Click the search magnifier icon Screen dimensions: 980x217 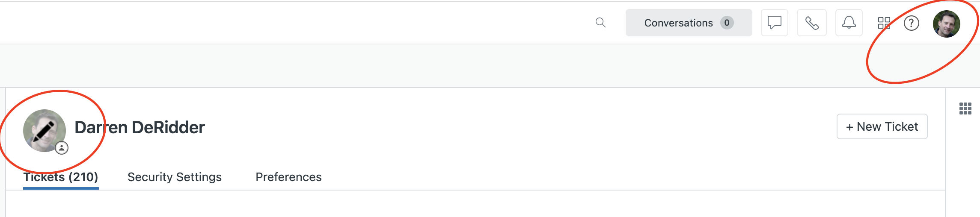coord(600,23)
